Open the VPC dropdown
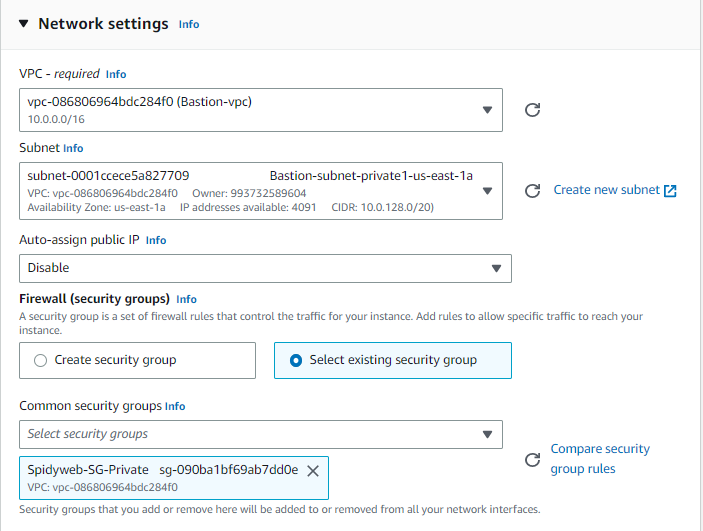 click(261, 110)
